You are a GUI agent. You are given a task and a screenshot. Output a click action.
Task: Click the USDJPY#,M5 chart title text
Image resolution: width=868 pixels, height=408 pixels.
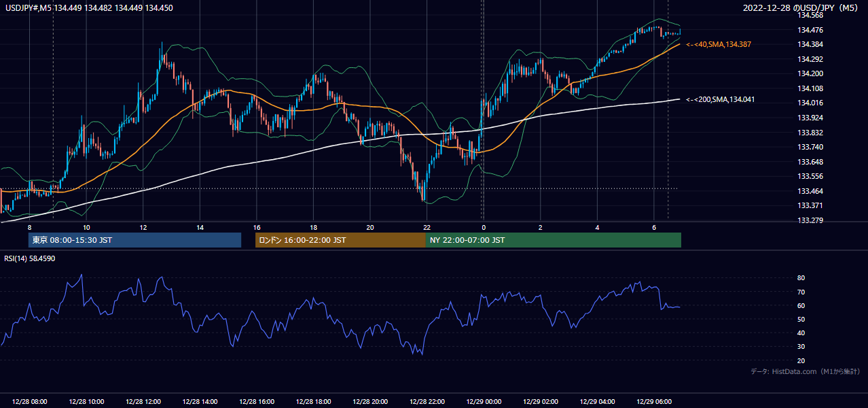click(x=88, y=8)
